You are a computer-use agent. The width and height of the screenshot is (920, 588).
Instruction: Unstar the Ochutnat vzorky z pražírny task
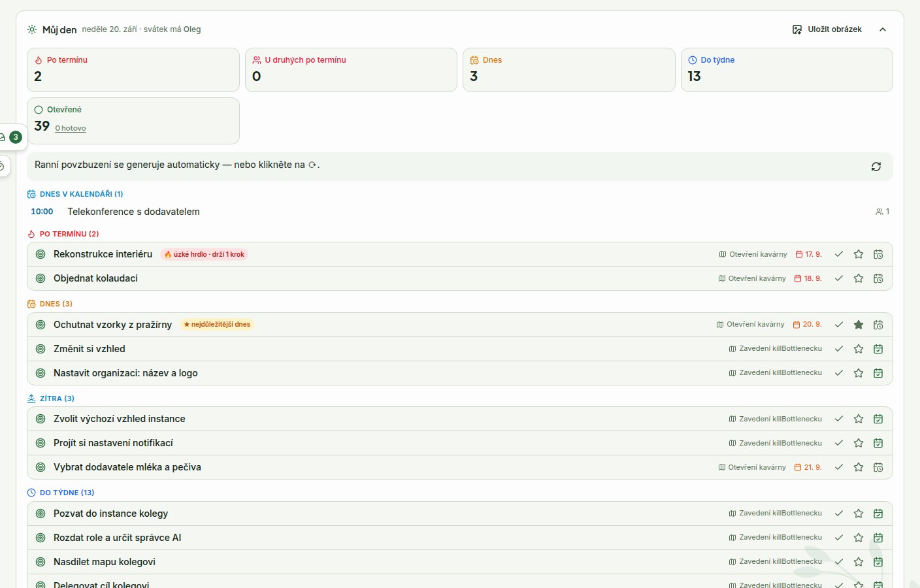click(x=859, y=325)
